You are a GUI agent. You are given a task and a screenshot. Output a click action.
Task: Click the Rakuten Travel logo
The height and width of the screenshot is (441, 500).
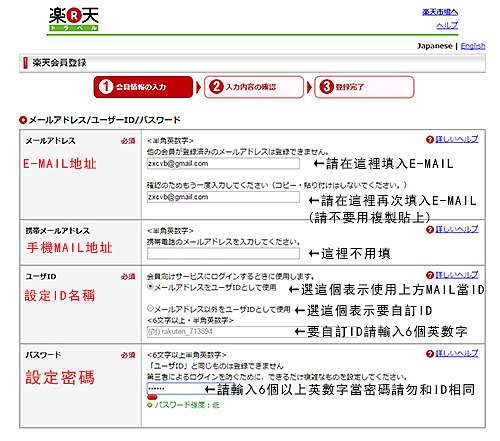74,19
